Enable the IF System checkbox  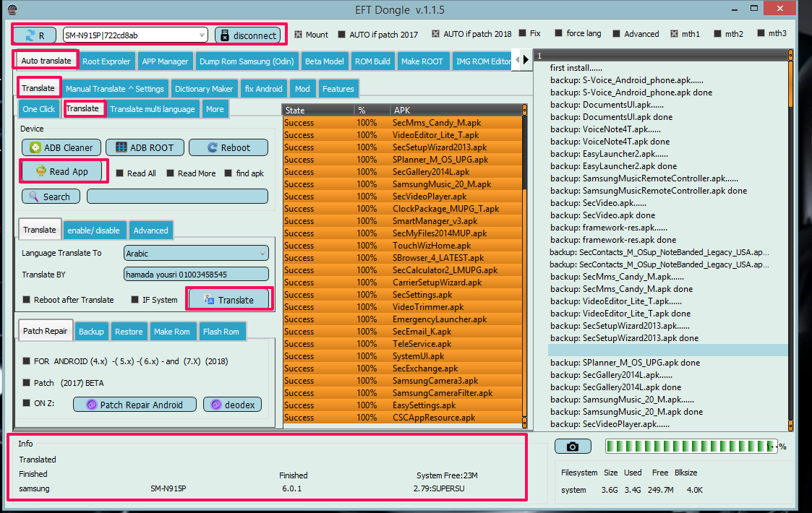click(x=134, y=300)
